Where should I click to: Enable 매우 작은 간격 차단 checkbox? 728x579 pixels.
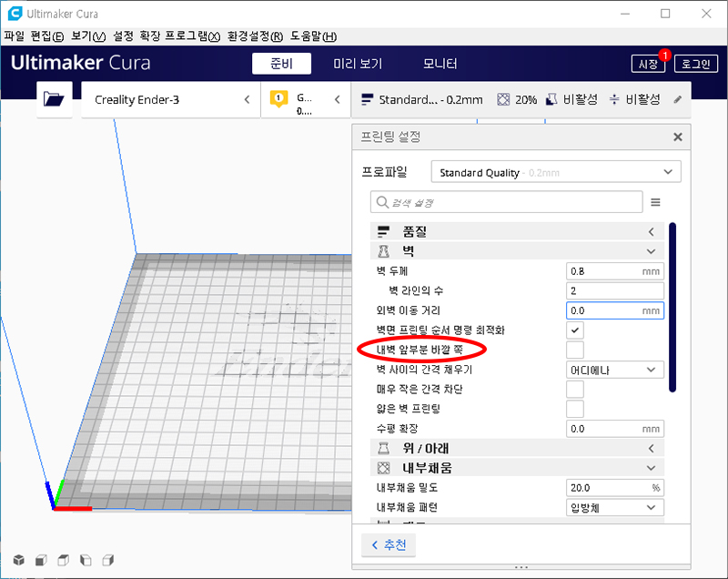[x=575, y=389]
